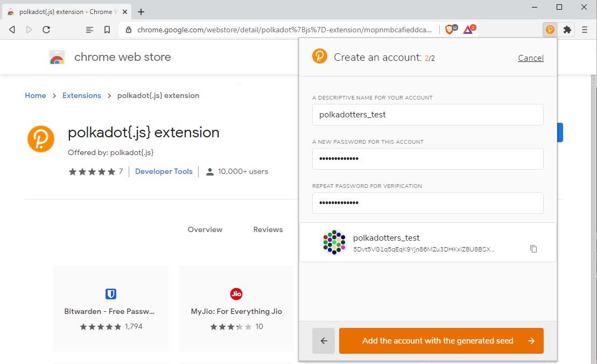Add the account with the generated seed
Viewport: 597px width, 364px height.
(x=441, y=341)
